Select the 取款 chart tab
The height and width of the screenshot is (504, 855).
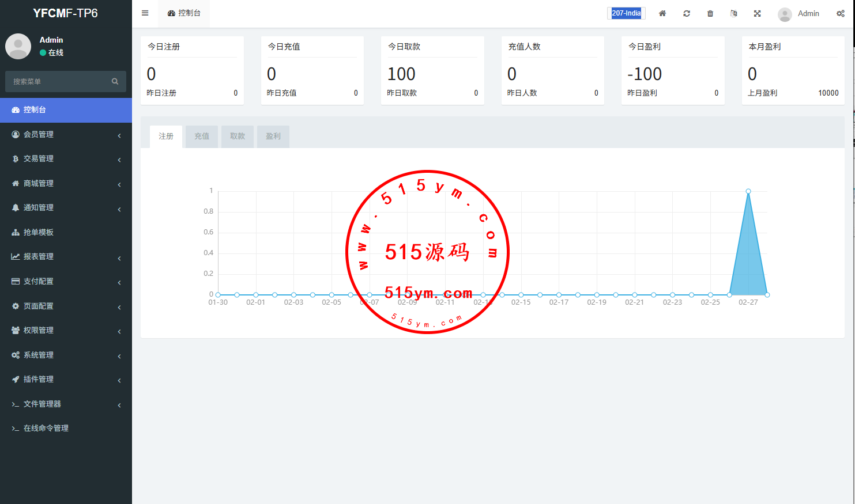(x=238, y=137)
